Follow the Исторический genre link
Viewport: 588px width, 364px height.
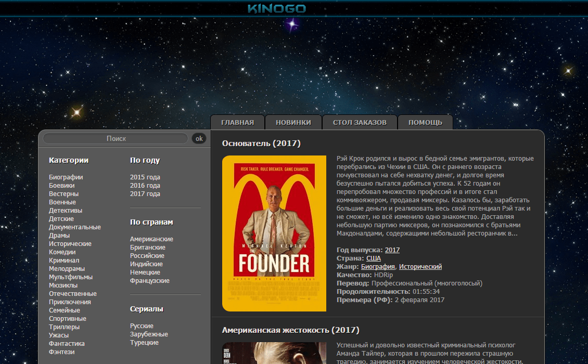420,267
